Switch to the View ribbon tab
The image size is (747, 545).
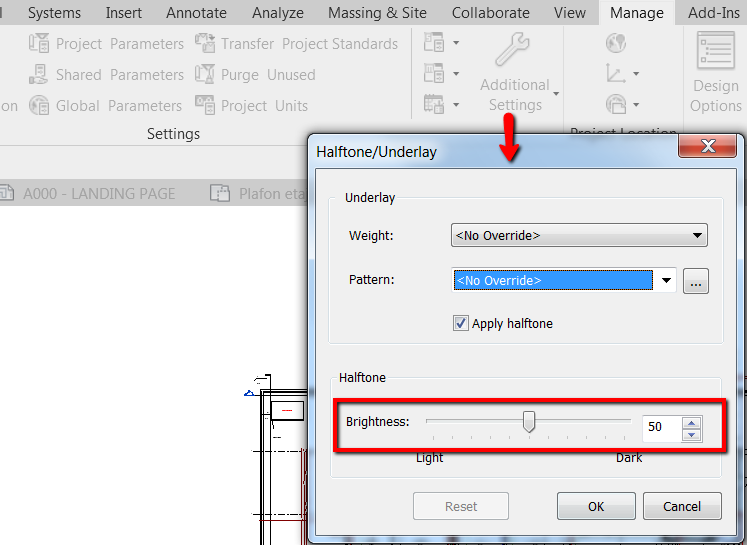click(570, 12)
